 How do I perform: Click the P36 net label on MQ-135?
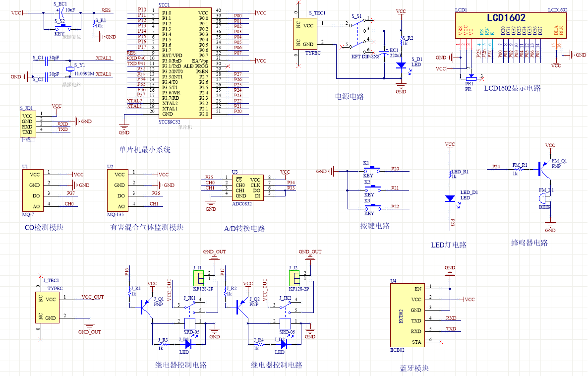pos(156,193)
